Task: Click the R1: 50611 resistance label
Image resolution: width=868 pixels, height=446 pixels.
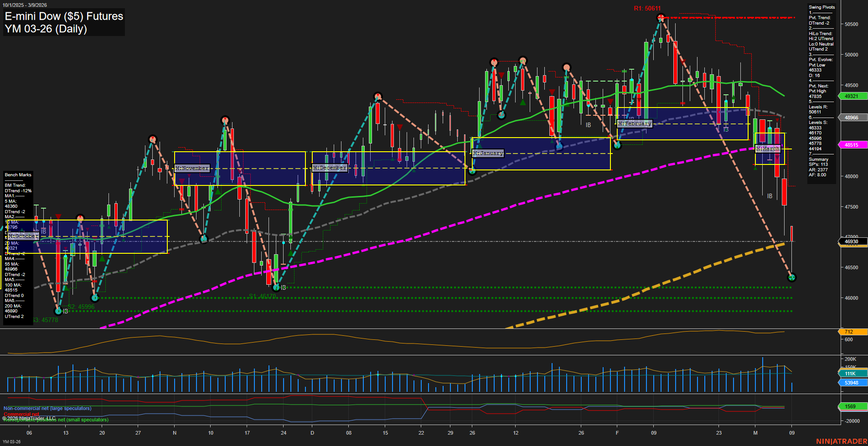Action: [x=646, y=8]
